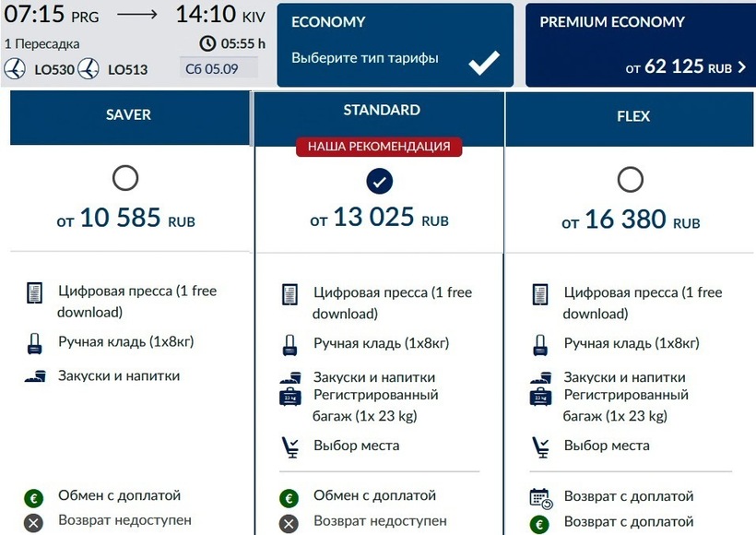Expand Premium Economy fares from 62 125 RUB
The width and height of the screenshot is (756, 535).
[x=640, y=45]
